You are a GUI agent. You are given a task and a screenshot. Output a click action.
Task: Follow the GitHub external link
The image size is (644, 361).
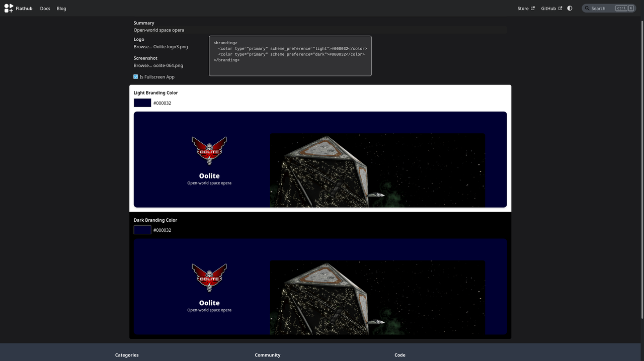pyautogui.click(x=551, y=9)
